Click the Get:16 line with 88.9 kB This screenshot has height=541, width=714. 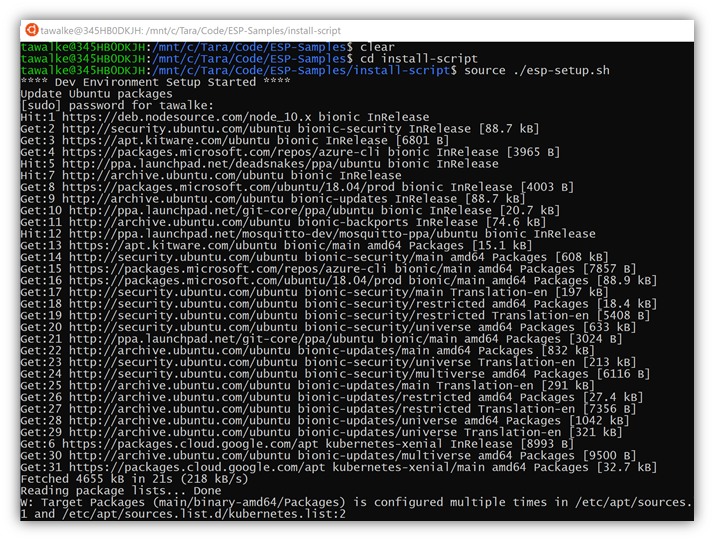(x=339, y=281)
